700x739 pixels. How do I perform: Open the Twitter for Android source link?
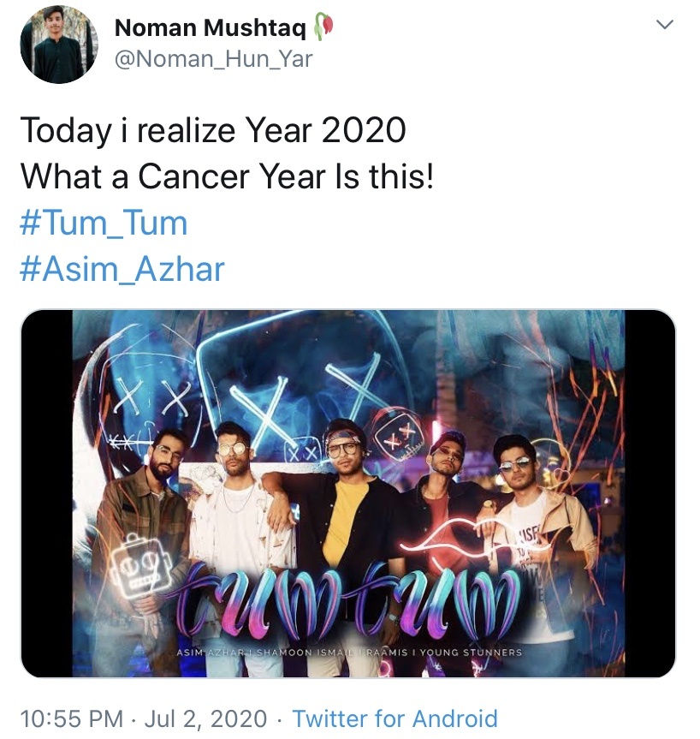tap(394, 718)
